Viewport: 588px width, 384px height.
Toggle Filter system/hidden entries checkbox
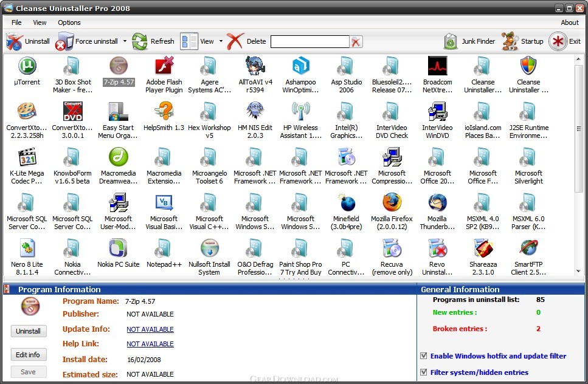(x=424, y=372)
